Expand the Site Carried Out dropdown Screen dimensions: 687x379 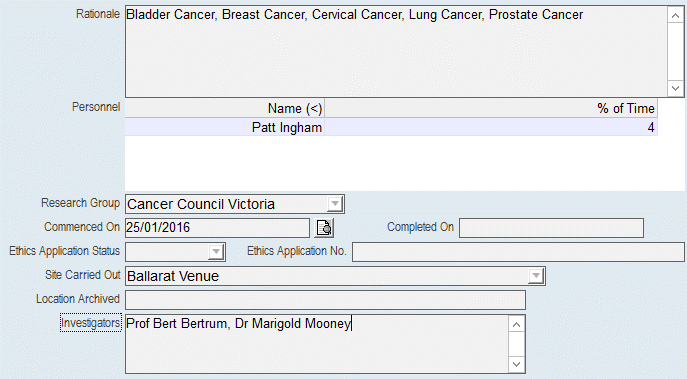(535, 276)
